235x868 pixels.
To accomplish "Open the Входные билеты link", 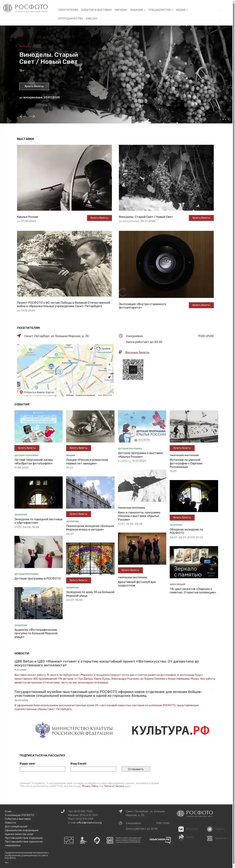I will [x=137, y=352].
